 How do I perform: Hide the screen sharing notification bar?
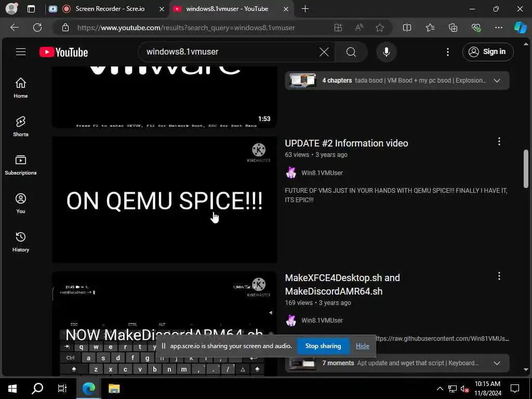click(362, 346)
